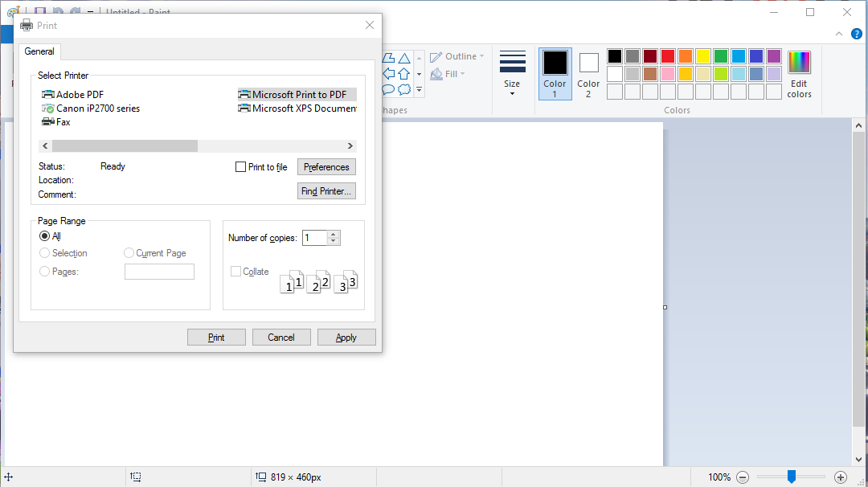Pick the dark red color swatch
868x487 pixels.
[x=650, y=56]
